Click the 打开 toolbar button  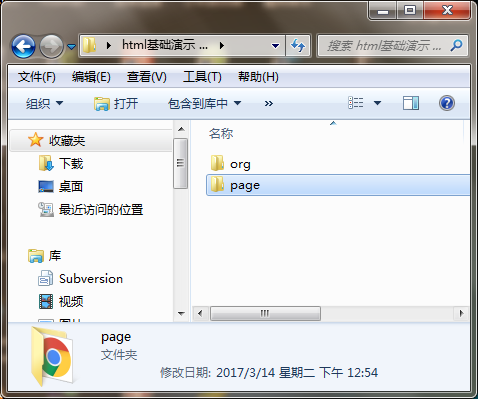(x=116, y=103)
